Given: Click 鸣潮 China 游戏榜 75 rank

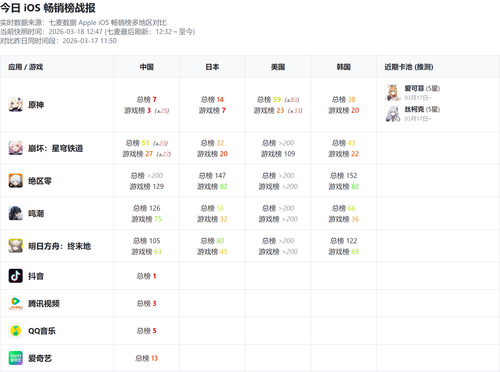Looking at the screenshot, I should [147, 219].
